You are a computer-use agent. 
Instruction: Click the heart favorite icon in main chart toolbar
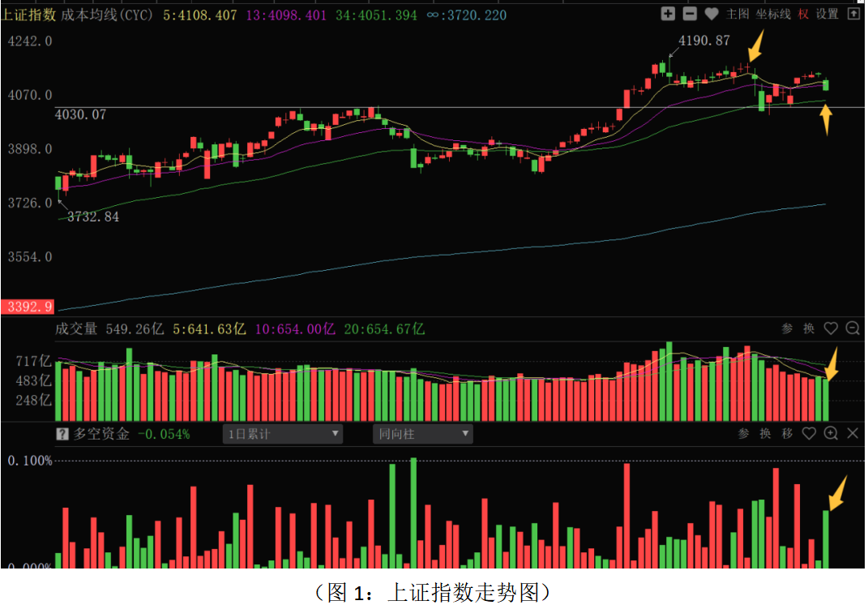point(712,14)
